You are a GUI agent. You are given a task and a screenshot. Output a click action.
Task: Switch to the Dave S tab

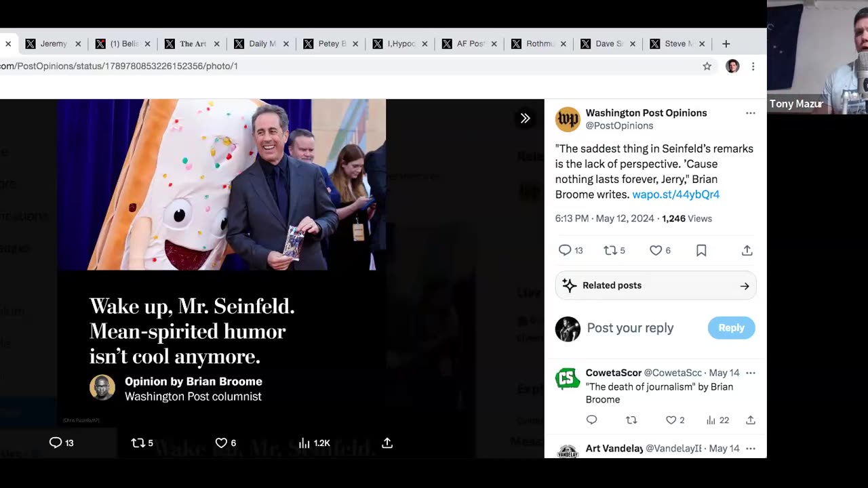[x=608, y=43]
